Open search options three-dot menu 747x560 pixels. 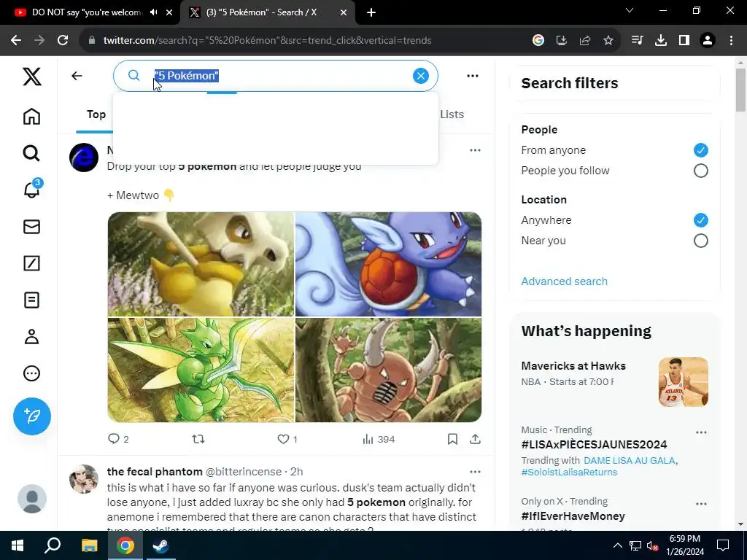pyautogui.click(x=473, y=76)
